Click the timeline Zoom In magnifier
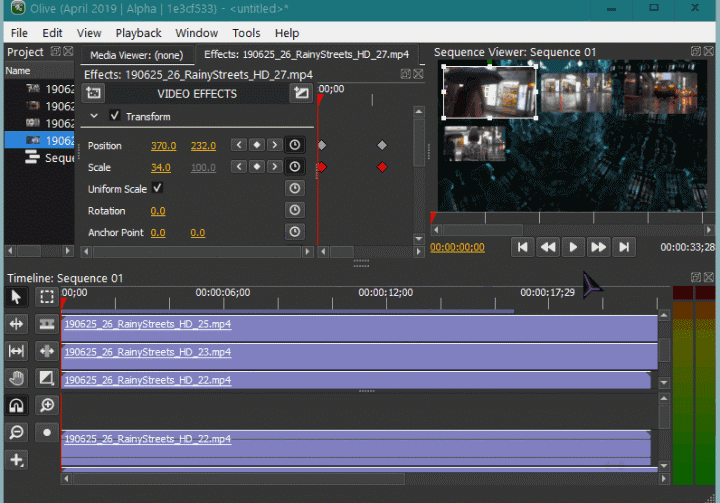This screenshot has width=720, height=503. [x=47, y=405]
